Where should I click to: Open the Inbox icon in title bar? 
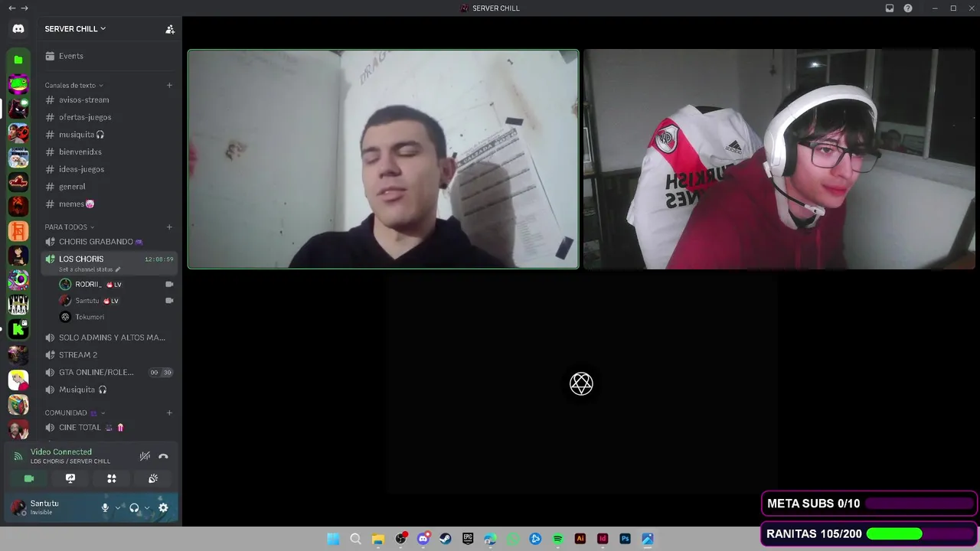pos(890,8)
